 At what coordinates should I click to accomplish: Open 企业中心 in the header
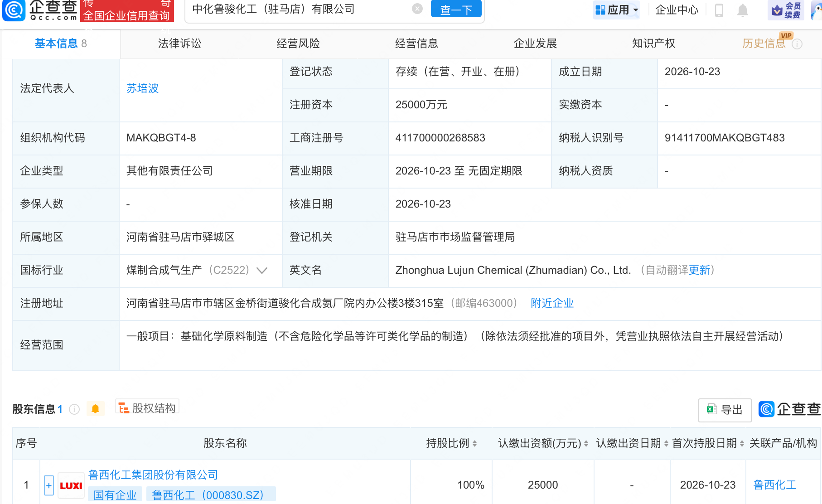[x=677, y=10]
